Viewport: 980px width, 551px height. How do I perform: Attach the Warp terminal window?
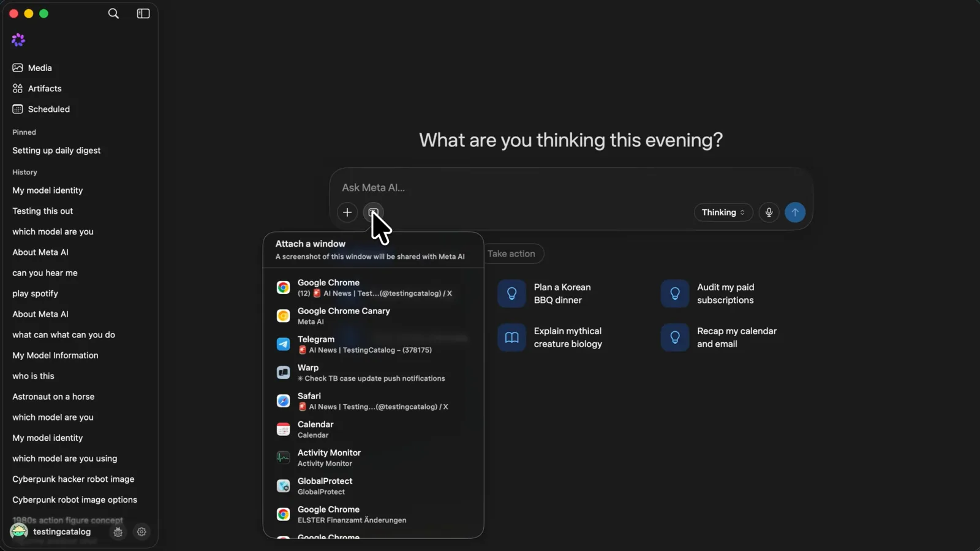click(373, 373)
